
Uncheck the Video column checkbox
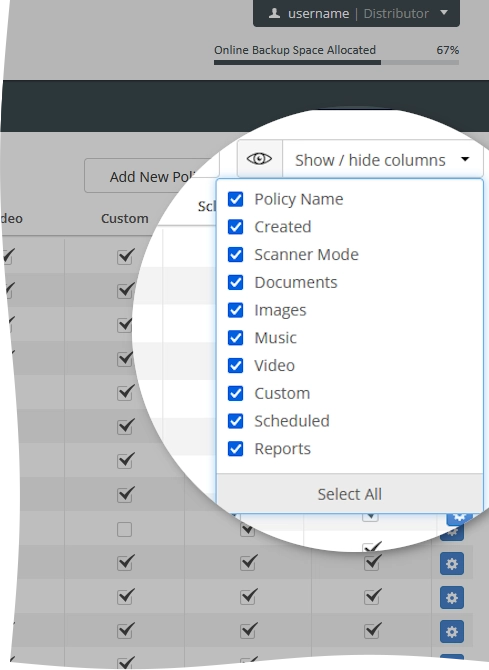[236, 366]
